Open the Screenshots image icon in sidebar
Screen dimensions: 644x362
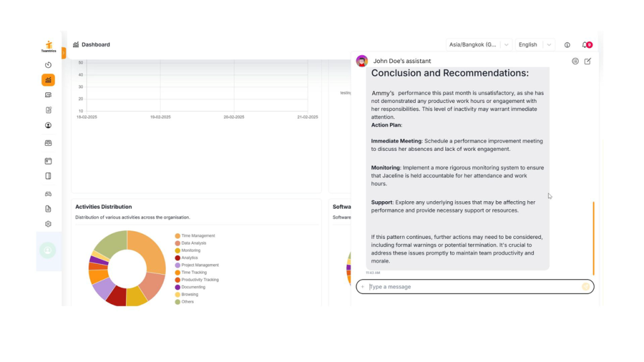[48, 95]
